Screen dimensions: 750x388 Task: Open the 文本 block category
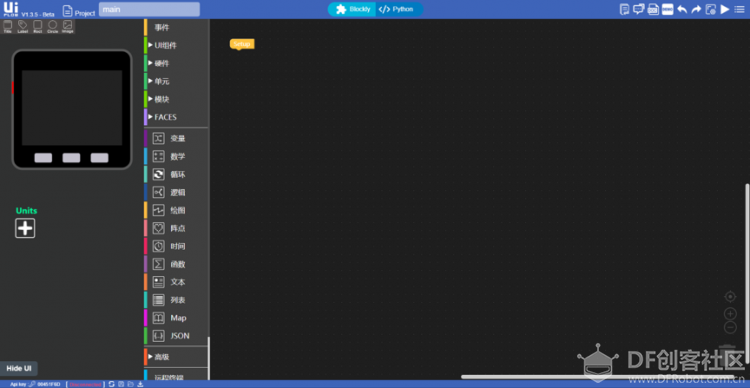pos(176,282)
